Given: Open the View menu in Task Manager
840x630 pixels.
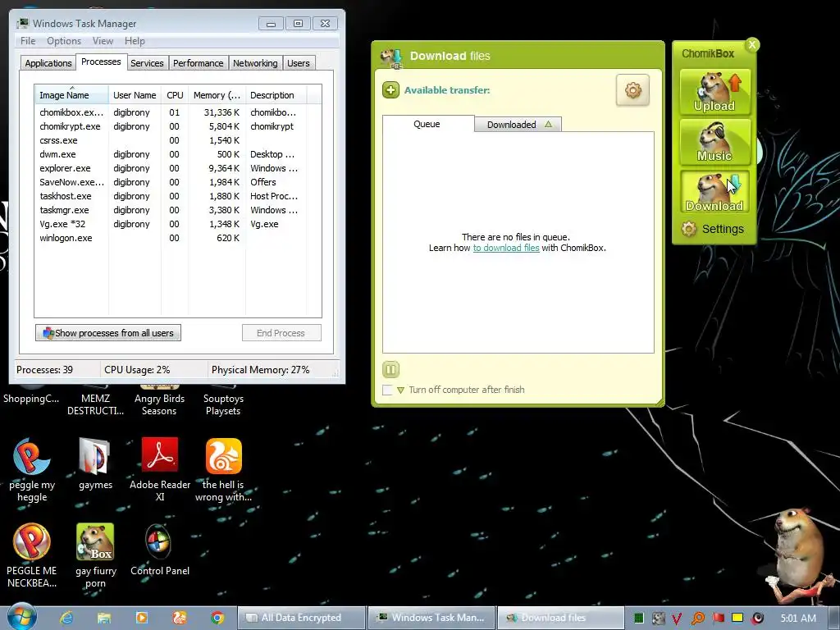Looking at the screenshot, I should (103, 41).
